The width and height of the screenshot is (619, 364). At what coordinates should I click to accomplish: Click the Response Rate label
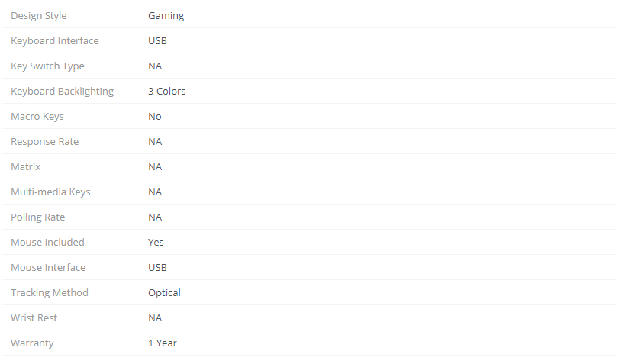(44, 142)
